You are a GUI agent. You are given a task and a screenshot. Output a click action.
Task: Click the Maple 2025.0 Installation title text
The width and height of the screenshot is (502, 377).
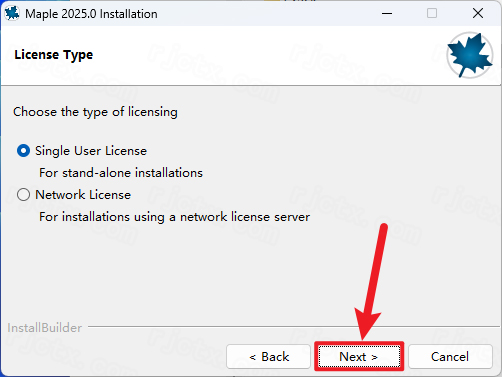pos(91,14)
